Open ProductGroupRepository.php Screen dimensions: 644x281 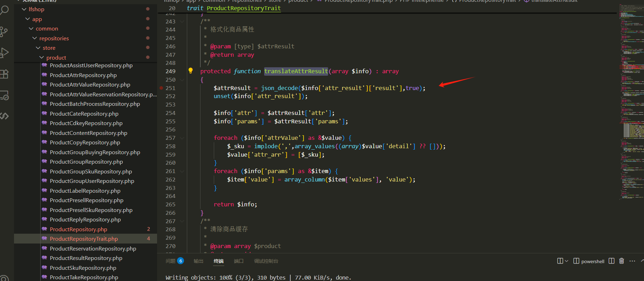pyautogui.click(x=86, y=162)
